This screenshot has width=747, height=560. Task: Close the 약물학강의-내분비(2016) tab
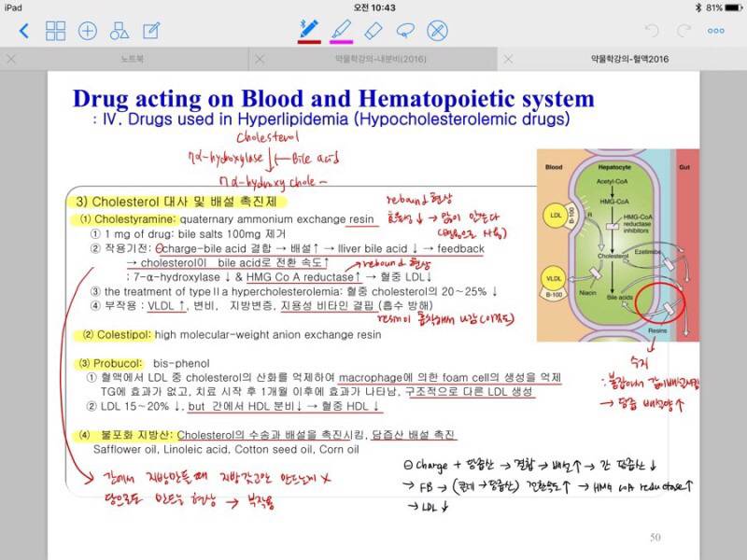[x=260, y=60]
